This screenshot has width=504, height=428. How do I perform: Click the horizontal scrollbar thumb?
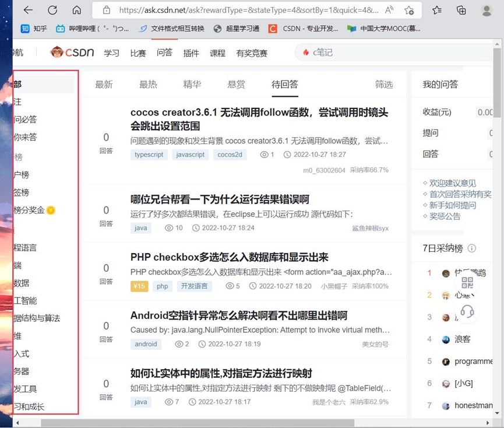[x=198, y=423]
